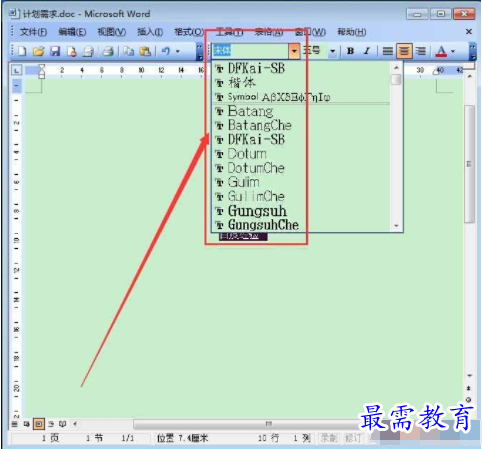Screen dimensions: 482x449
Task: Click the horizontal scrollbar left arrow
Action: 75,424
